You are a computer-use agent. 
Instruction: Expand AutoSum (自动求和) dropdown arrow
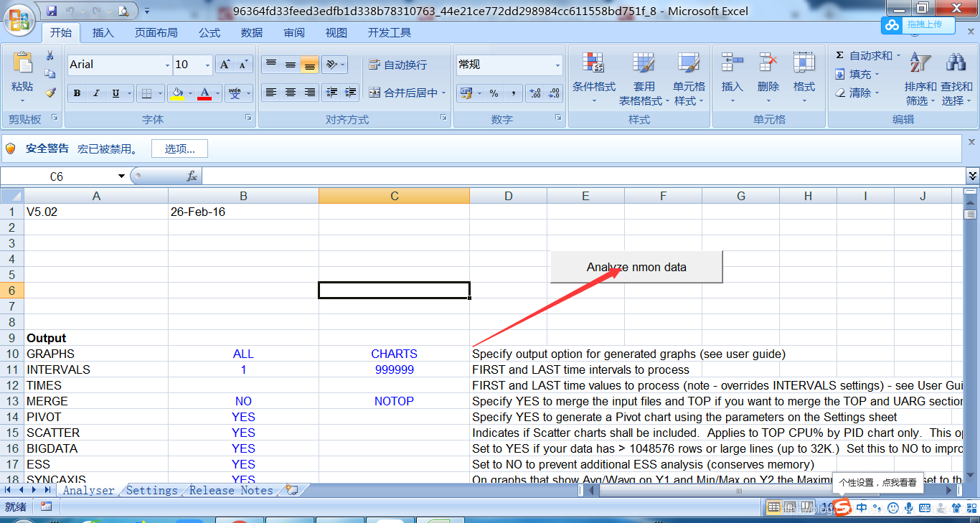tap(898, 55)
